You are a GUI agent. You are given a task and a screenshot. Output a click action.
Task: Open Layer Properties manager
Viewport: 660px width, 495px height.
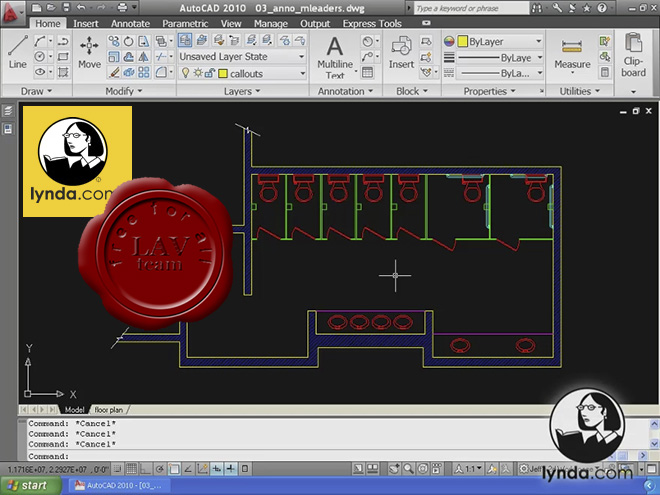[185, 40]
